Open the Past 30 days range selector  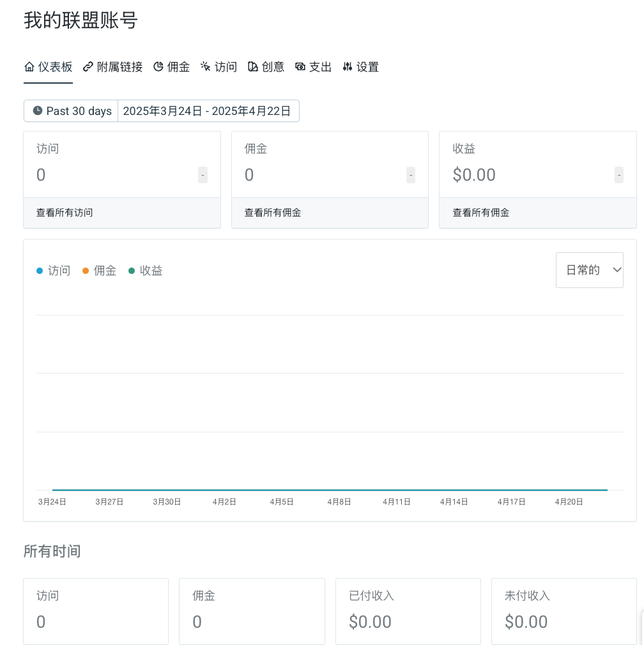71,111
